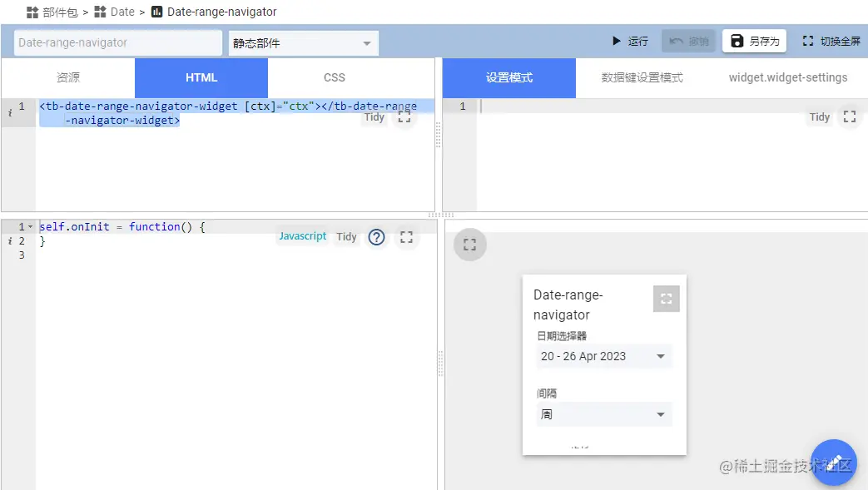868x490 pixels.
Task: Open the 日期选择器 date range dropdown
Action: [x=603, y=356]
